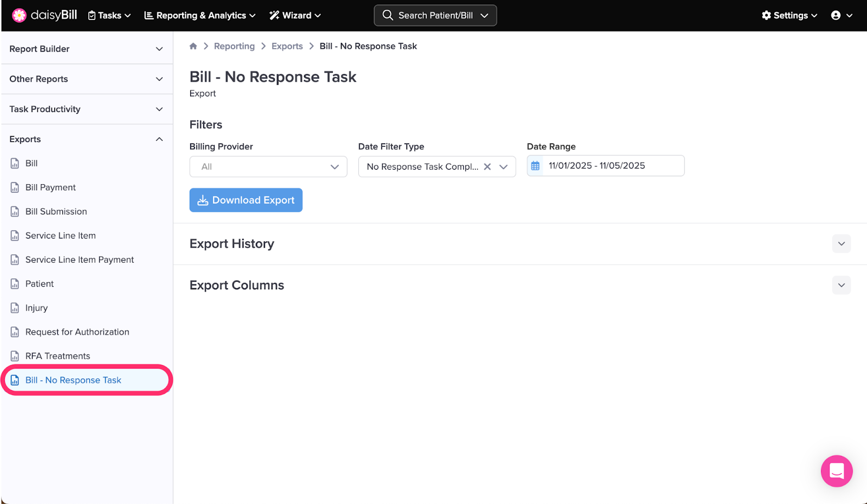Viewport: 867px width, 504px height.
Task: Open the Reporting & Analytics menu
Action: [199, 15]
